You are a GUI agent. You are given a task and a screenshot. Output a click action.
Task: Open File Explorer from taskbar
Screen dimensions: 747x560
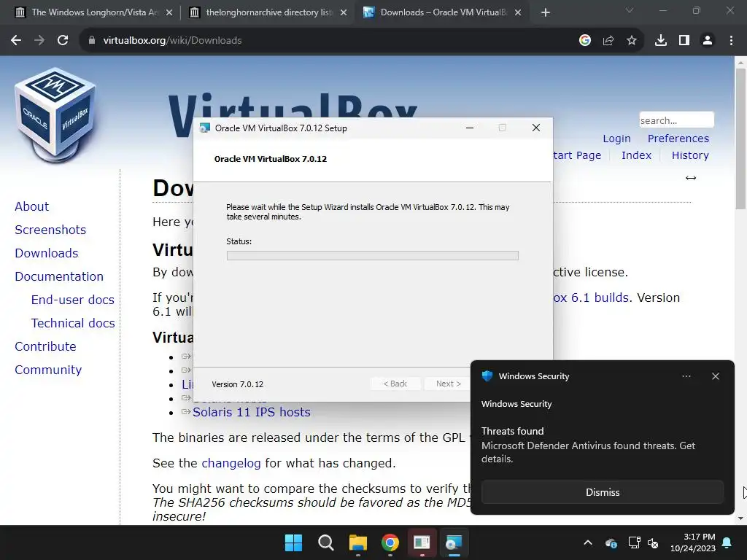point(357,542)
